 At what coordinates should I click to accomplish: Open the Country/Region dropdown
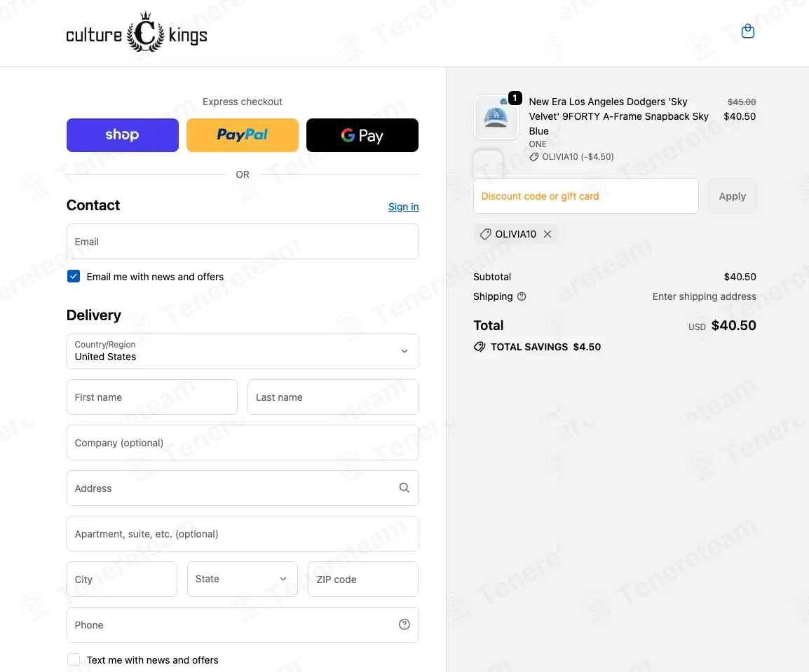pyautogui.click(x=243, y=351)
